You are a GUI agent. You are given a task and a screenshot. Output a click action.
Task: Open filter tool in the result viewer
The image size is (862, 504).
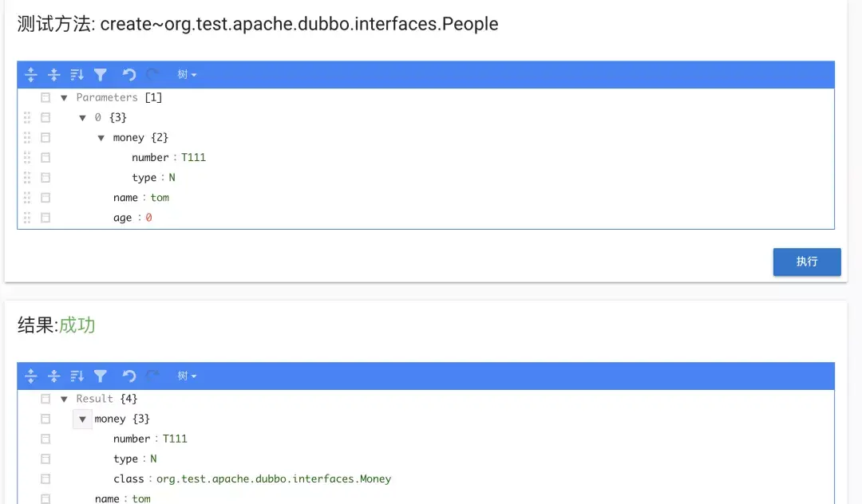tap(100, 376)
